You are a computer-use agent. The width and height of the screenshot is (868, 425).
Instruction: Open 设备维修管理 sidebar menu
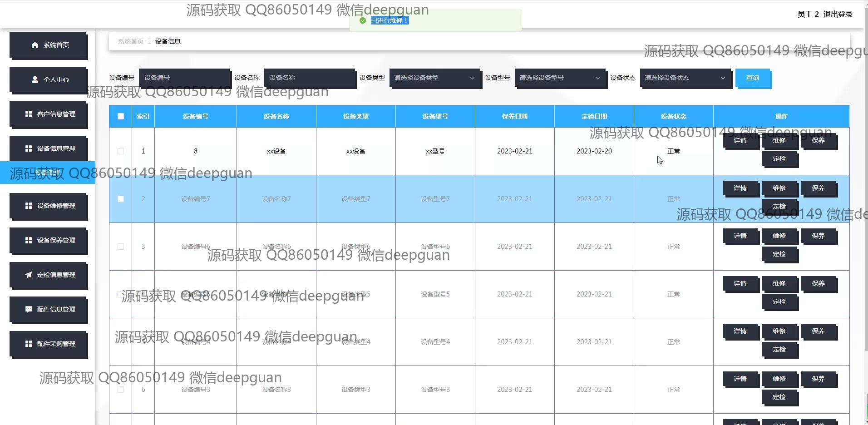point(49,206)
